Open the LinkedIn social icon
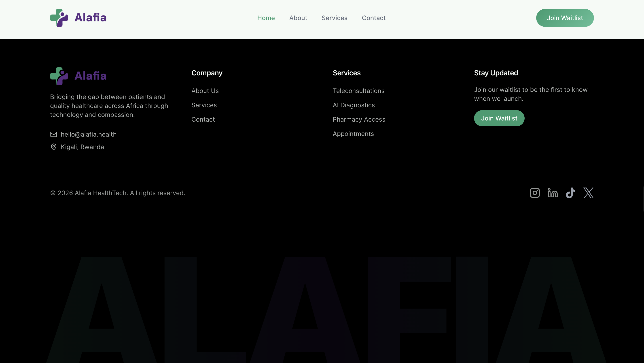Image resolution: width=644 pixels, height=363 pixels. click(553, 193)
